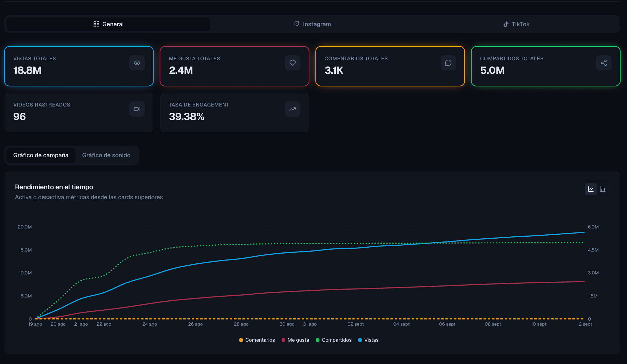Toggle the Comentarios Totales metric card

(390, 66)
